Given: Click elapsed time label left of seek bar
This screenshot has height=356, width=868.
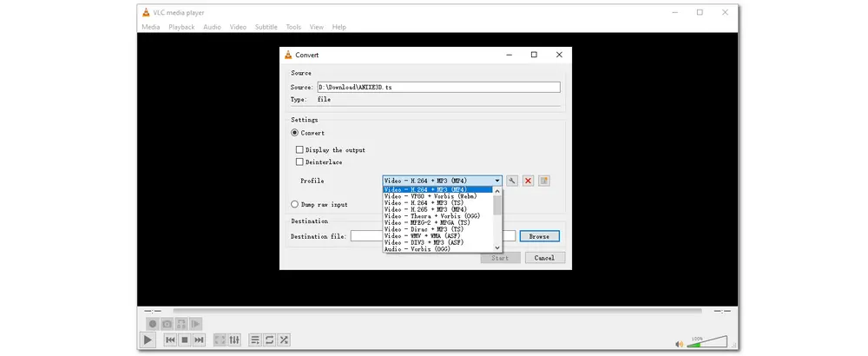Looking at the screenshot, I should pos(153,311).
